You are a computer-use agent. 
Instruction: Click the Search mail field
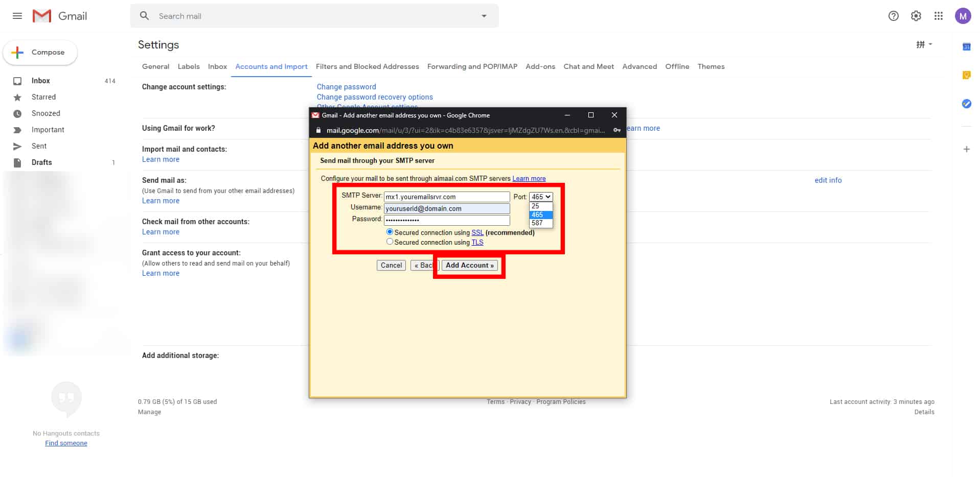click(x=314, y=16)
